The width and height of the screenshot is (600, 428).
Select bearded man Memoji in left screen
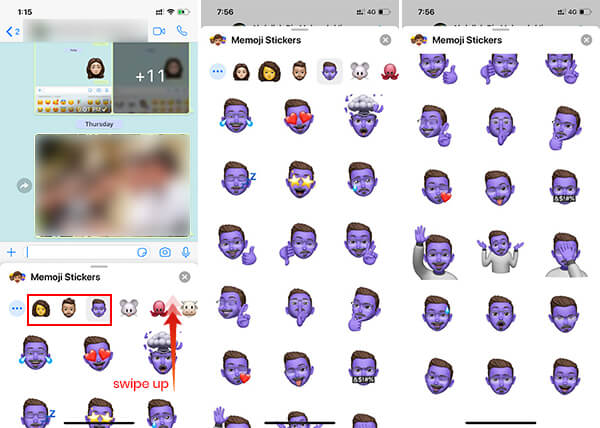pyautogui.click(x=68, y=308)
